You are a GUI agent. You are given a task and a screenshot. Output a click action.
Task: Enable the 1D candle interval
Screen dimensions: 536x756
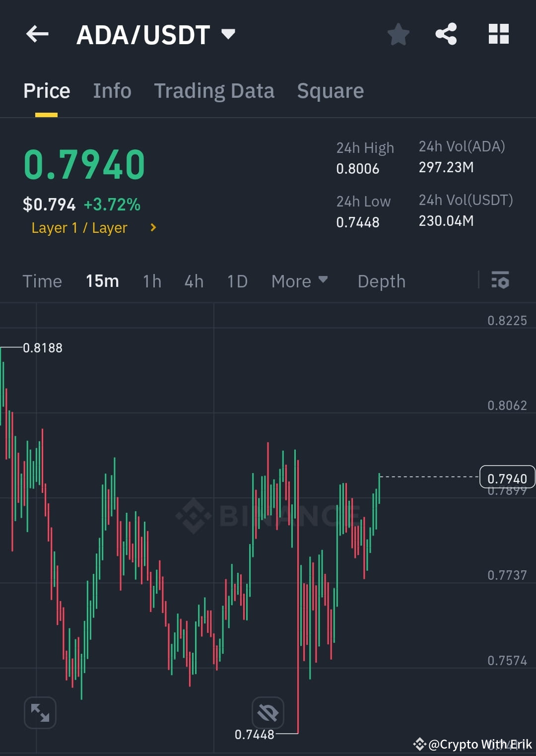click(237, 281)
